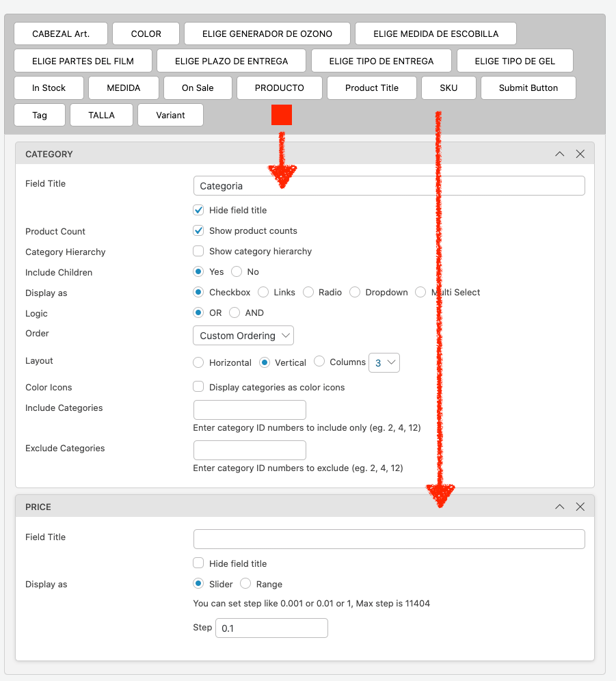
Task: Add the CABEZAL Art. field
Action: point(61,34)
